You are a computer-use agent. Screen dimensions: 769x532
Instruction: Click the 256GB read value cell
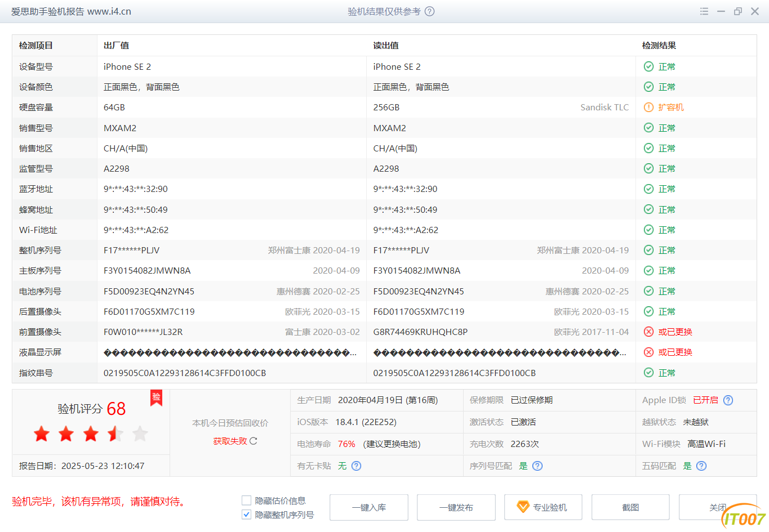(x=386, y=107)
